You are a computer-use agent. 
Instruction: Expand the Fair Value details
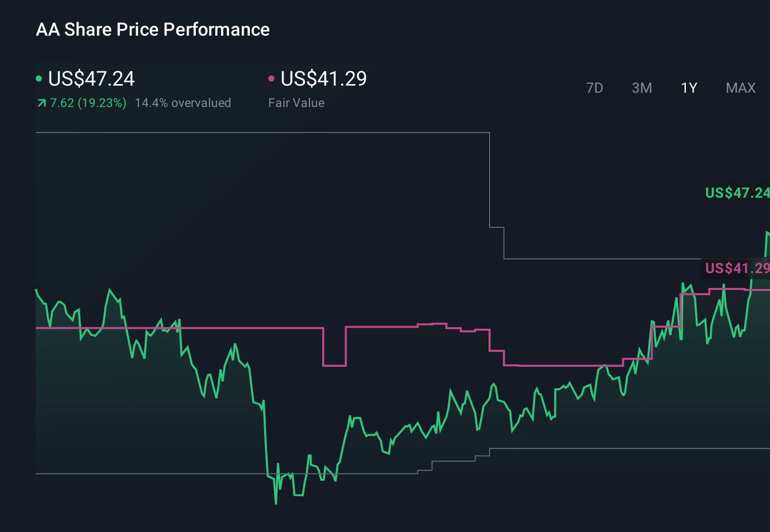coord(296,102)
